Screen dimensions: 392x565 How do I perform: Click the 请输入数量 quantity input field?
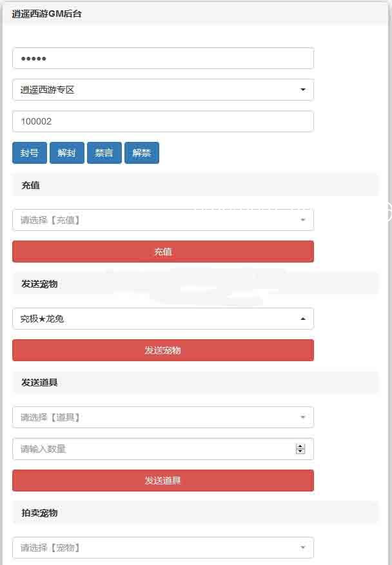163,449
